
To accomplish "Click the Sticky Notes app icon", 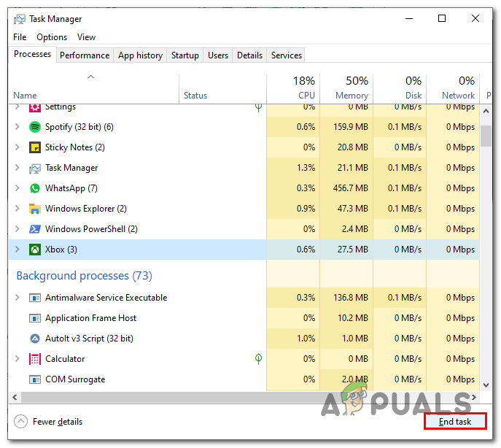I will point(35,147).
